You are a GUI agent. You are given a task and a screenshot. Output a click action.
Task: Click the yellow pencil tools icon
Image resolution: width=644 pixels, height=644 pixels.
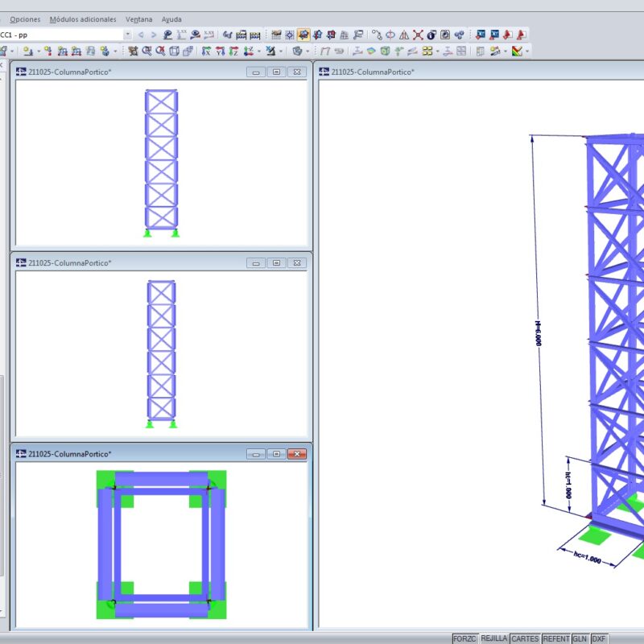pos(495,51)
